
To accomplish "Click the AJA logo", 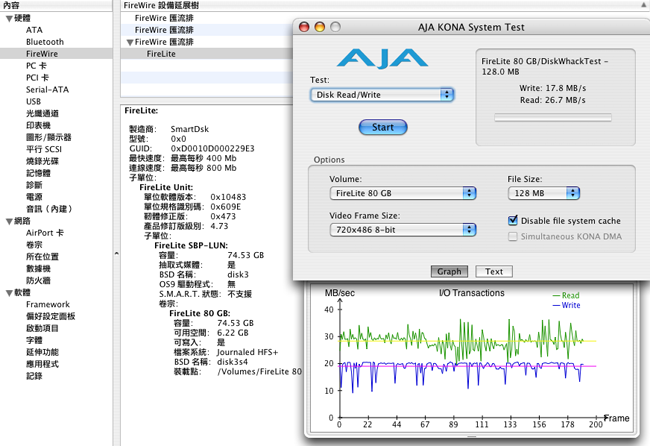I will coord(382,58).
